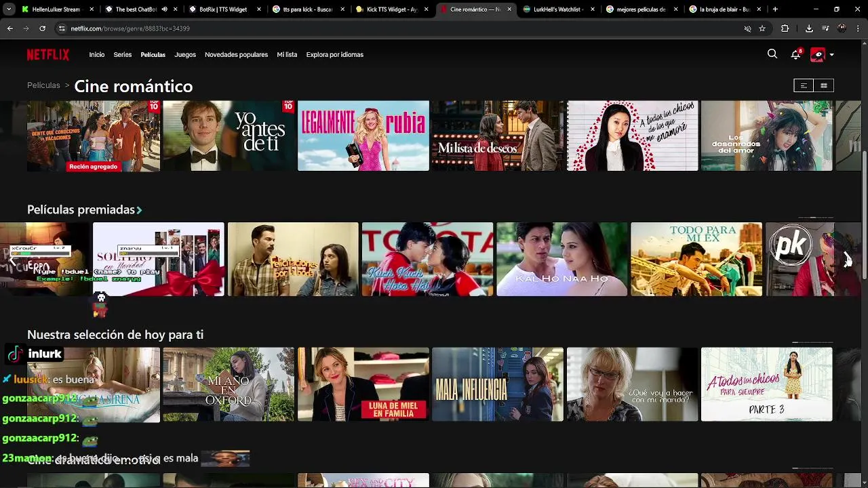Switch to the tts para kick tab
The image size is (868, 488).
click(308, 9)
